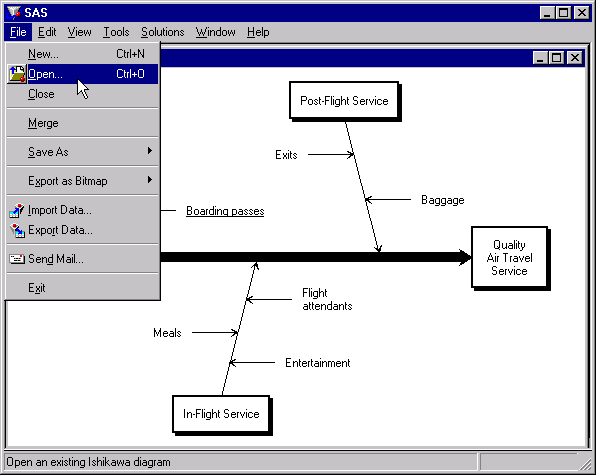
Task: Select the Exits label in diagram
Action: click(286, 155)
